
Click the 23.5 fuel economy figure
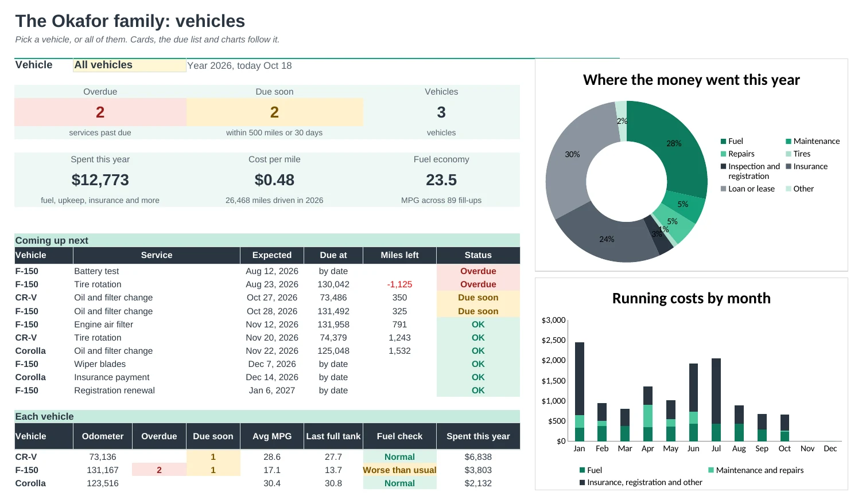[x=441, y=180]
